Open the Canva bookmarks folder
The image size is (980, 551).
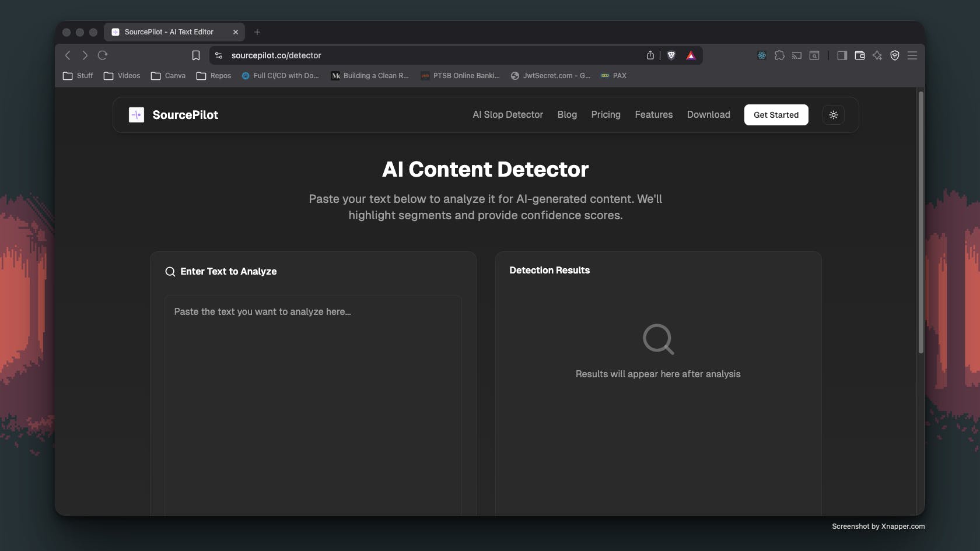pos(168,76)
